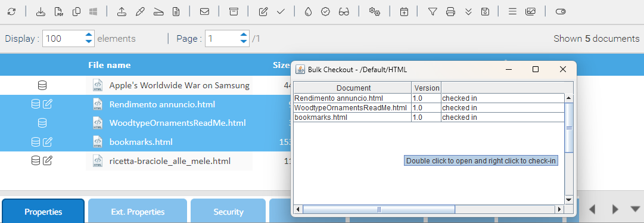
Task: Click the double chevron down toolbar icon
Action: 468,12
